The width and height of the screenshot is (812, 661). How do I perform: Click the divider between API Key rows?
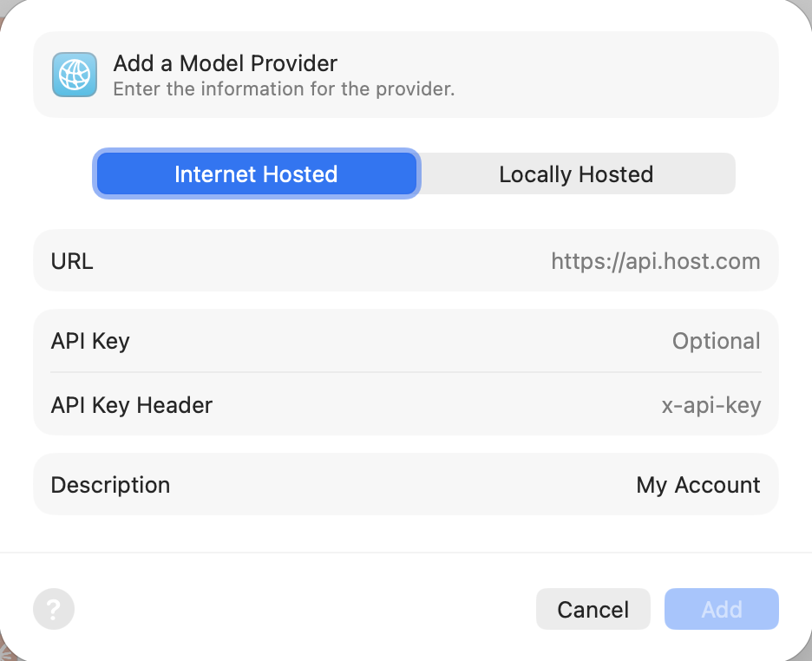pyautogui.click(x=406, y=372)
